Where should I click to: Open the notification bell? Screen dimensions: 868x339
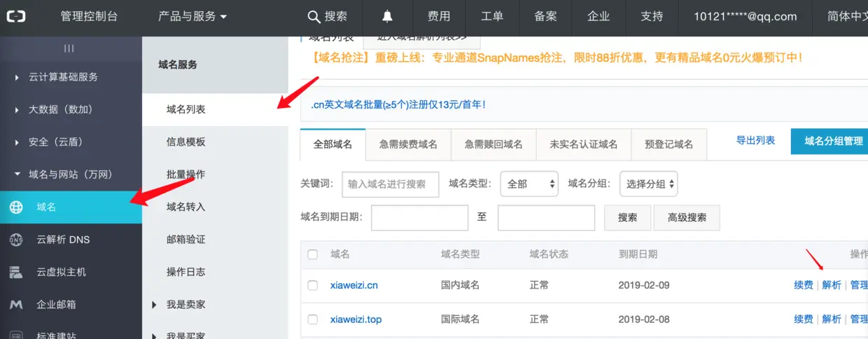pos(387,16)
